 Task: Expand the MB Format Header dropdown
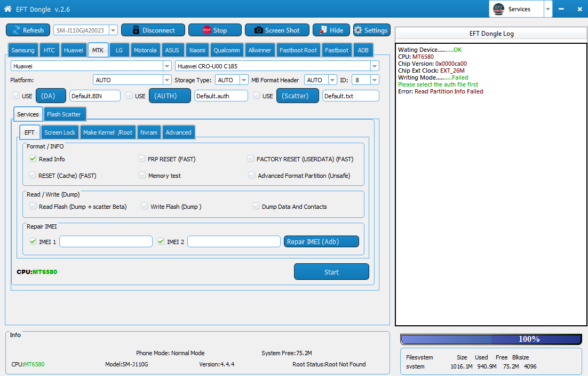pos(332,80)
